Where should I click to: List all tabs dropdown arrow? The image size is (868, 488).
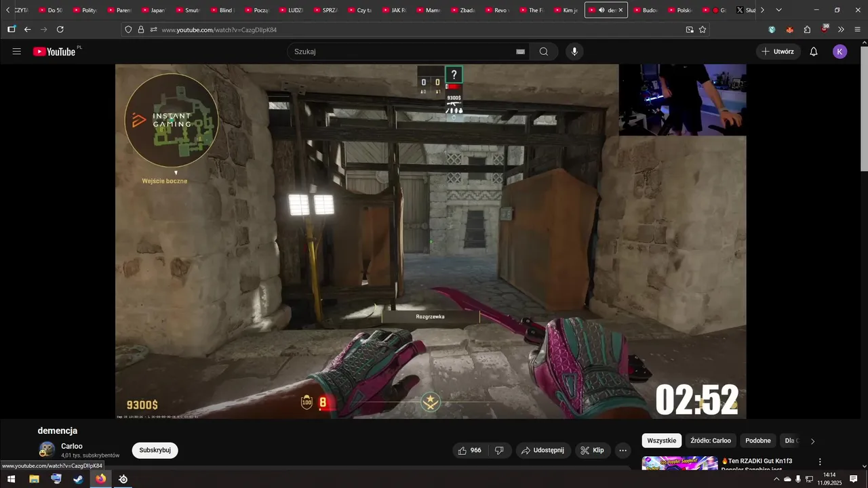[778, 10]
